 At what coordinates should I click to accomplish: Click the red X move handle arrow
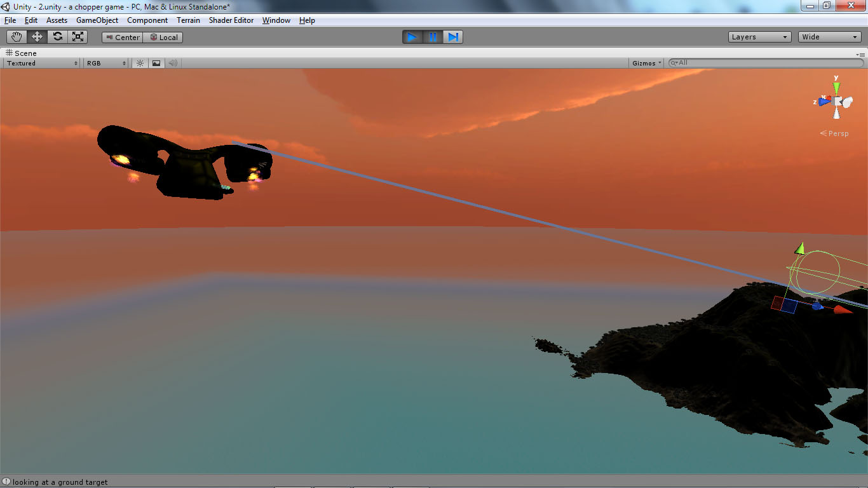(x=843, y=309)
